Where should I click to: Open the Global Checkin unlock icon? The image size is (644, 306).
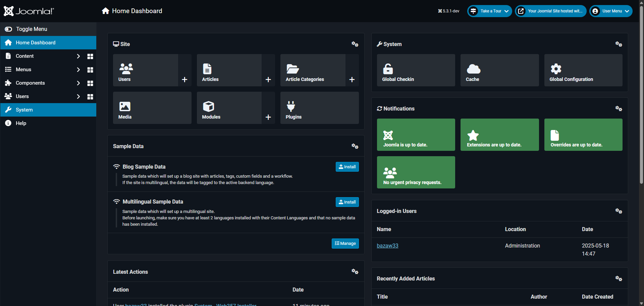coord(388,69)
